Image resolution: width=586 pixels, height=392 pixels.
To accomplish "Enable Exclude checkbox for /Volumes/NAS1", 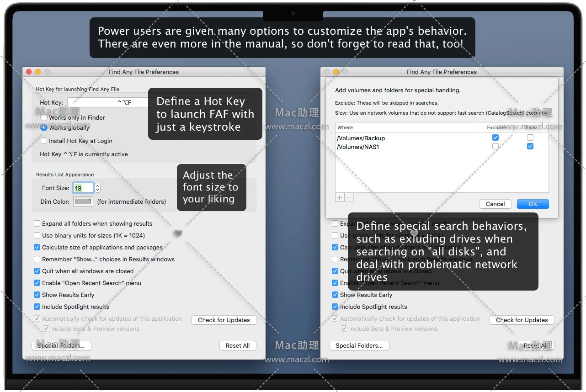I will (495, 147).
